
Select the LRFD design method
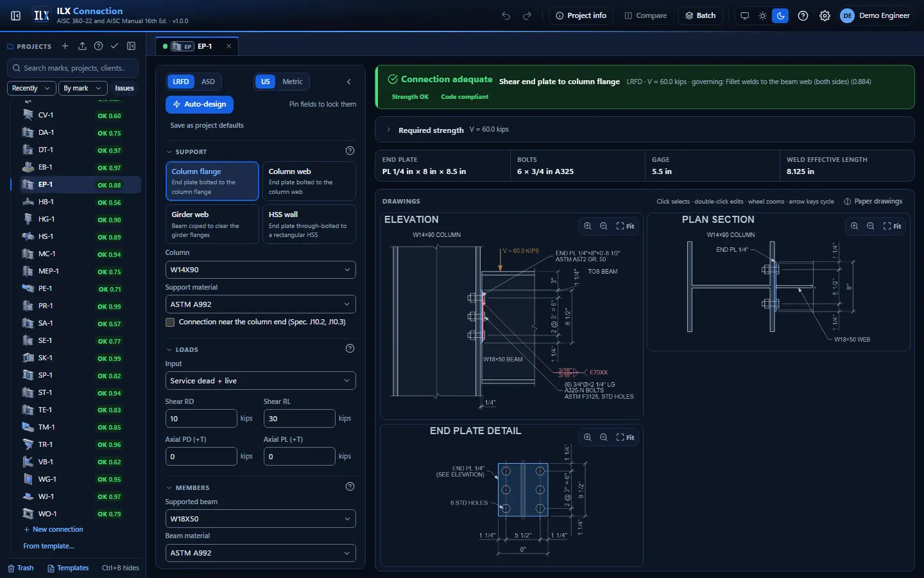[x=181, y=82]
